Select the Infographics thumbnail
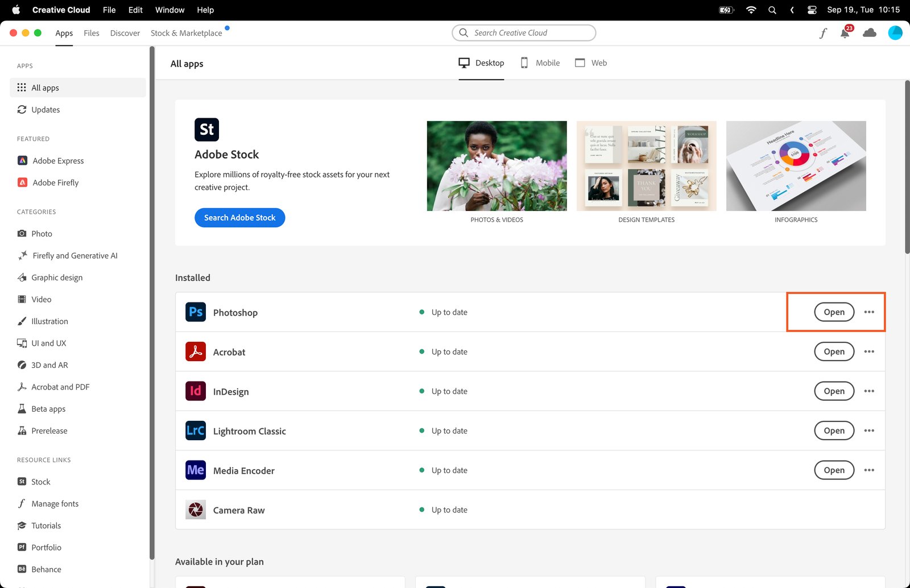Image resolution: width=910 pixels, height=588 pixels. coord(796,166)
